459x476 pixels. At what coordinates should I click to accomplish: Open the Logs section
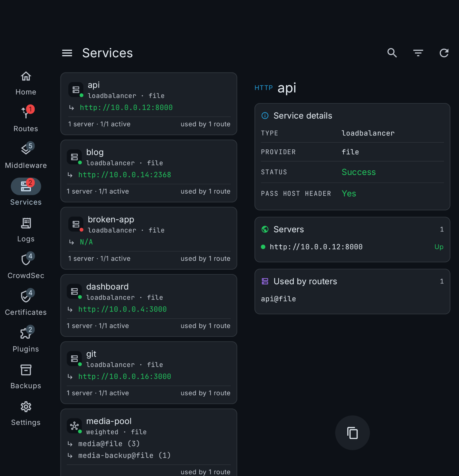[26, 229]
